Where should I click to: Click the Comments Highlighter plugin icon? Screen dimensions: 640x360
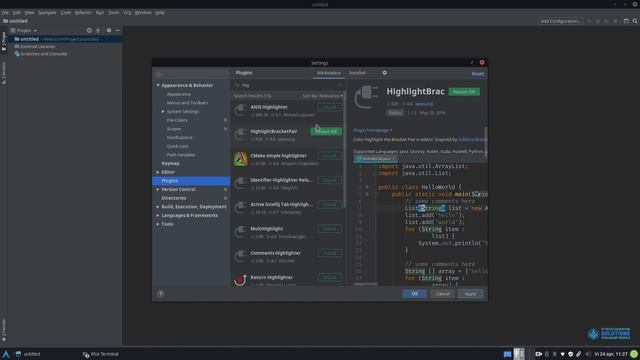click(x=240, y=256)
